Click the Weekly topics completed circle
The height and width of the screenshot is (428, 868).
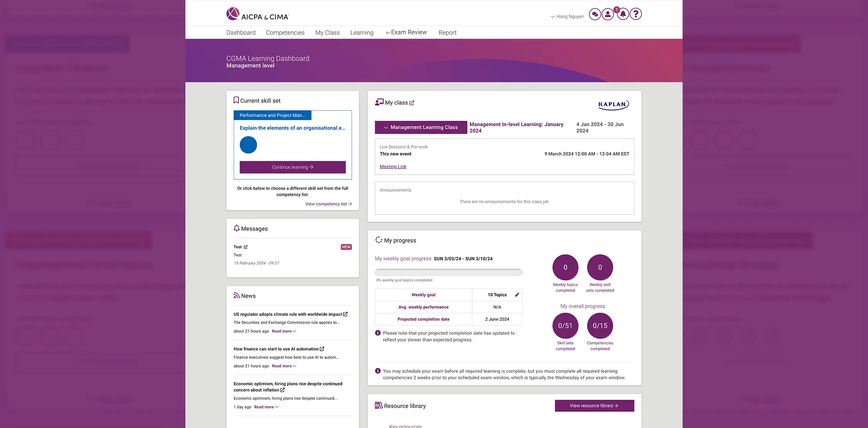click(565, 267)
